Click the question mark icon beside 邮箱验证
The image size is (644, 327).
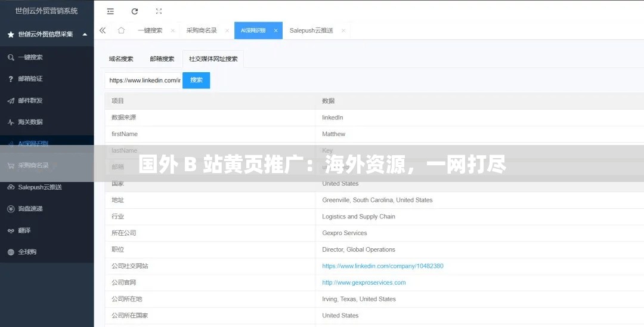tap(11, 79)
